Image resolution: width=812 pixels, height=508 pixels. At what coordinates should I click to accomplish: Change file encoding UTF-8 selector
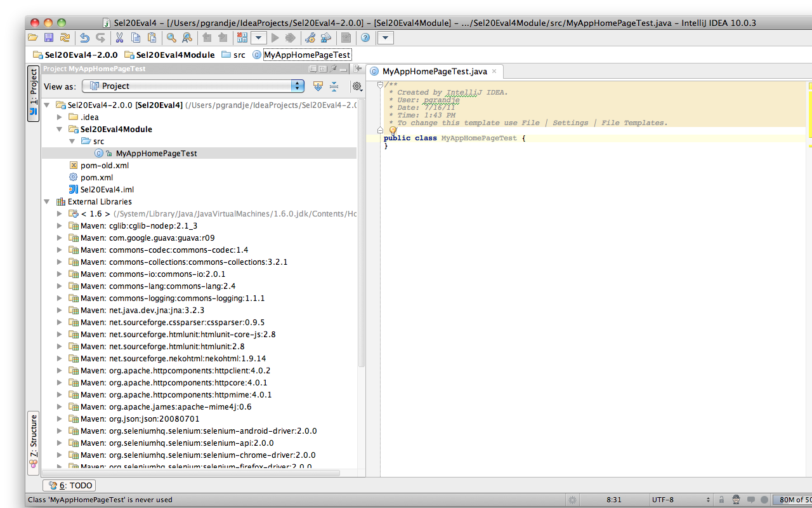tap(680, 500)
